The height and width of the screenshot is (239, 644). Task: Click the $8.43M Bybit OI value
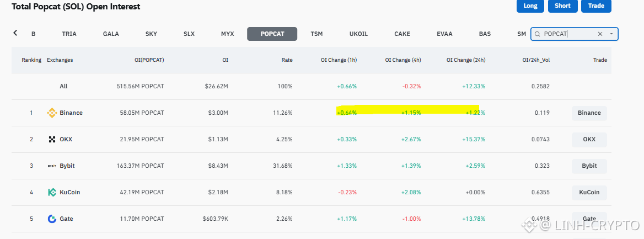[x=218, y=166]
